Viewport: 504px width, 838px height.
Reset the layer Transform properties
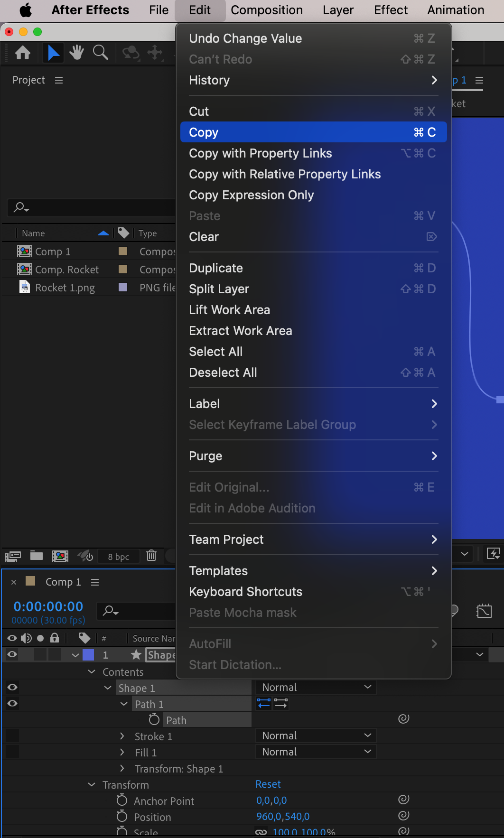pyautogui.click(x=268, y=784)
